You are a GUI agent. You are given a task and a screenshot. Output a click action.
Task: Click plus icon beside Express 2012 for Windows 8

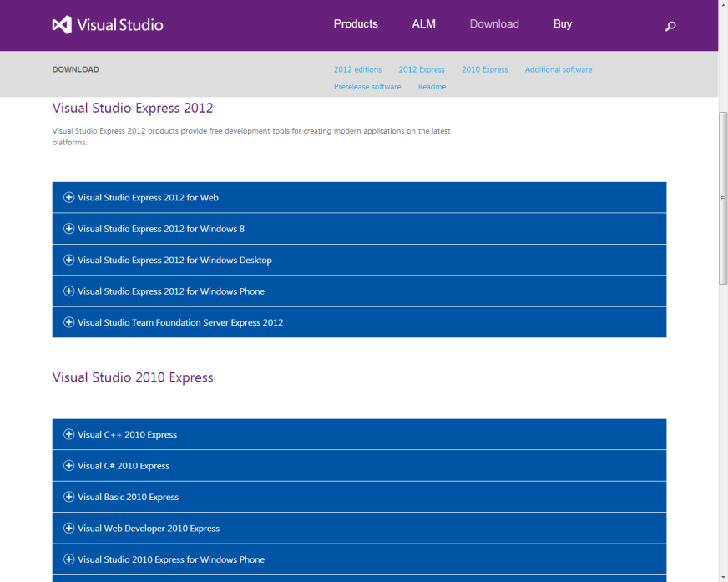[x=68, y=229]
